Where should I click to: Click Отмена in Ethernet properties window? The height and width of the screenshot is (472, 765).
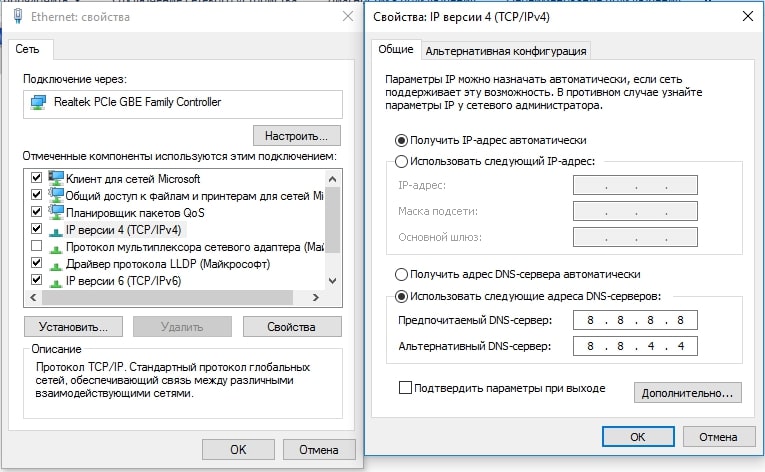[x=319, y=450]
